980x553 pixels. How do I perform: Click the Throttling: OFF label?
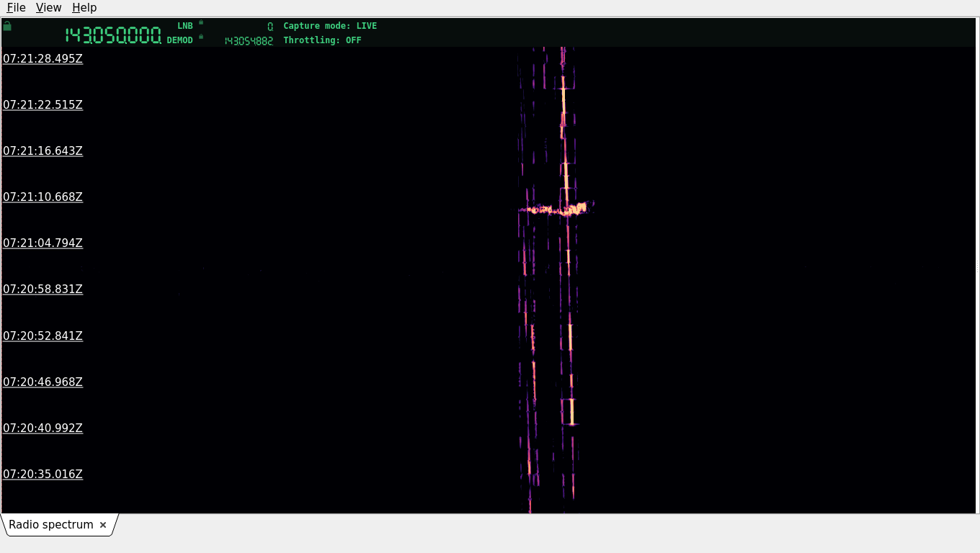[x=322, y=40]
